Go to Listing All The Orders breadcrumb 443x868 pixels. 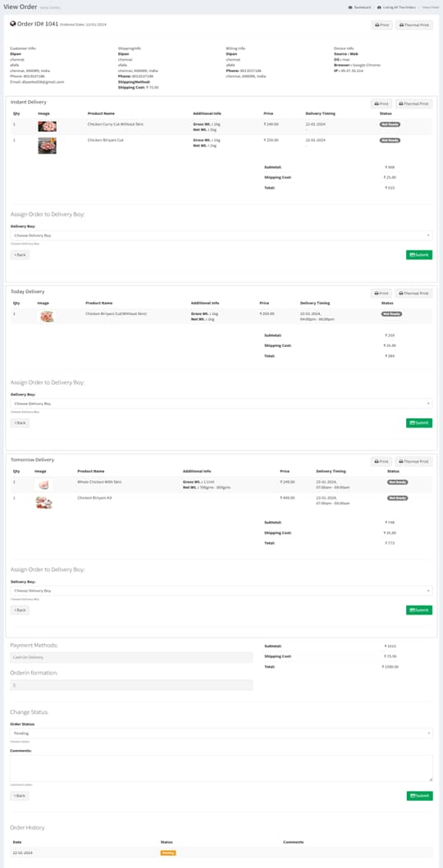pyautogui.click(x=396, y=7)
